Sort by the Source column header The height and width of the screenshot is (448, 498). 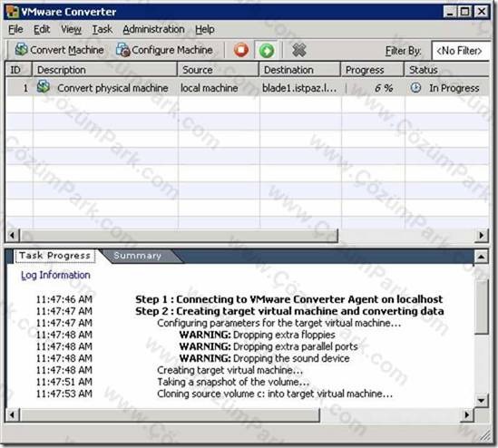click(219, 70)
